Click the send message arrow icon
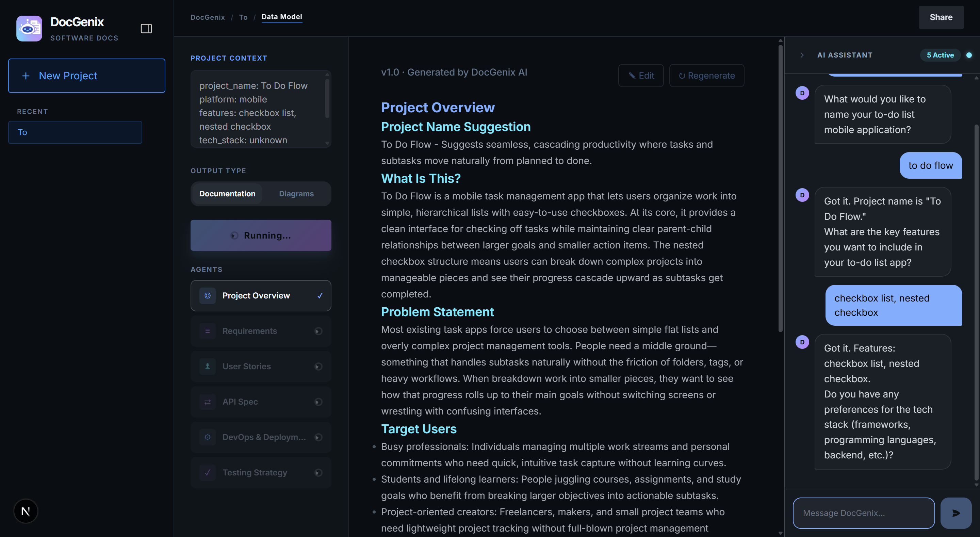This screenshot has height=537, width=980. point(955,512)
